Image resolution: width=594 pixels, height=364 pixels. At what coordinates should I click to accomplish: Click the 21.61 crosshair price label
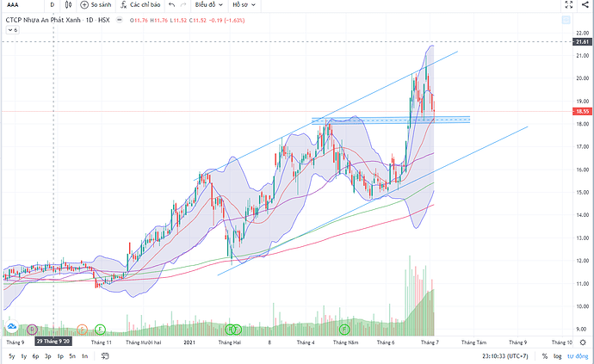click(x=582, y=41)
